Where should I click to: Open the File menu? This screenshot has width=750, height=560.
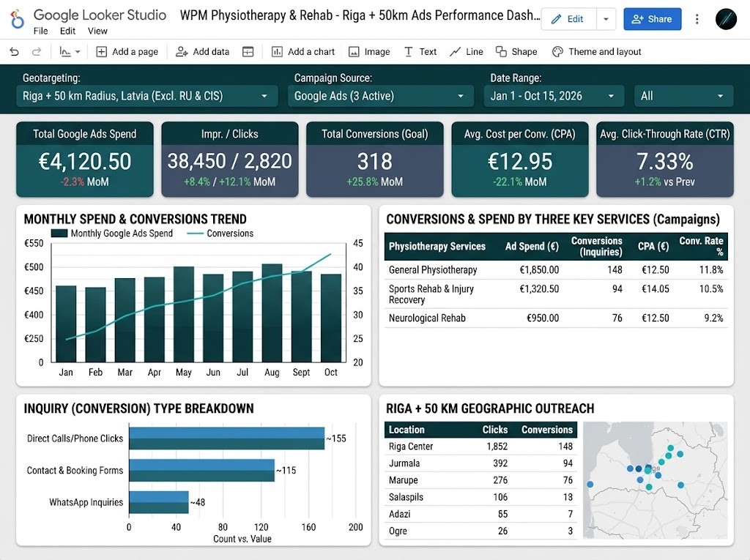coord(41,31)
